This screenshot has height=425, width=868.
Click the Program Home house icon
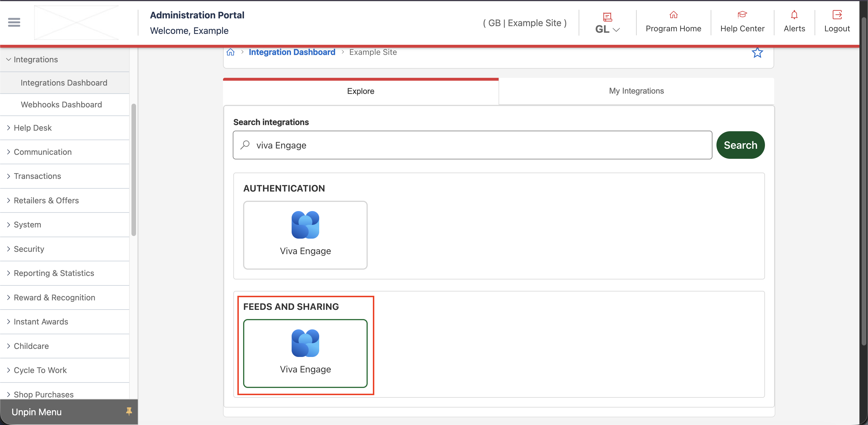[x=673, y=15]
